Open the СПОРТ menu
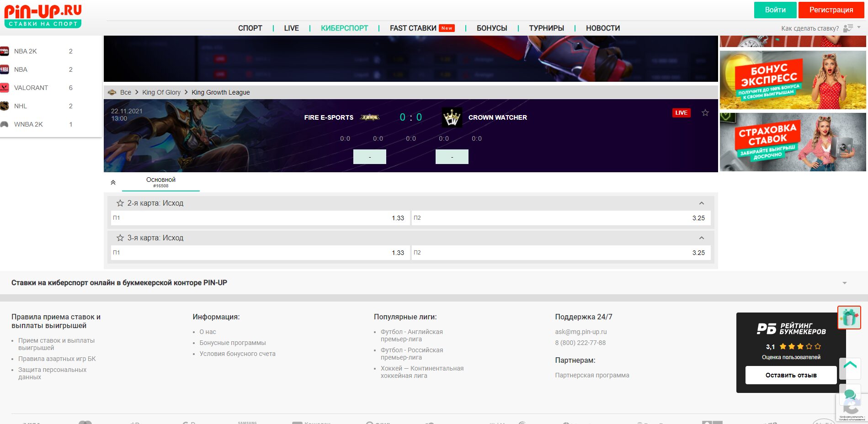The height and width of the screenshot is (424, 868). (250, 28)
